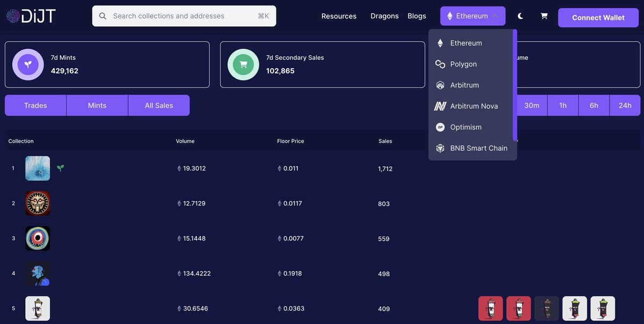This screenshot has width=644, height=324.
Task: Click sales count 559
Action: pyautogui.click(x=384, y=239)
